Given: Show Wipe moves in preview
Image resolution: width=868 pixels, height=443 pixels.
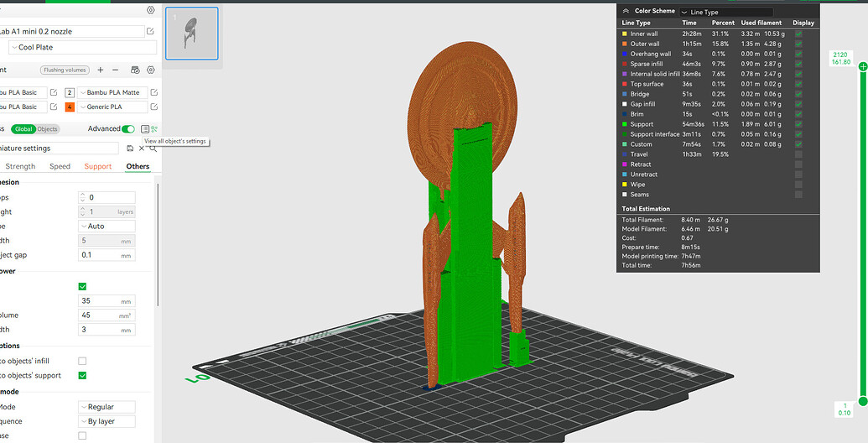Looking at the screenshot, I should pos(798,185).
